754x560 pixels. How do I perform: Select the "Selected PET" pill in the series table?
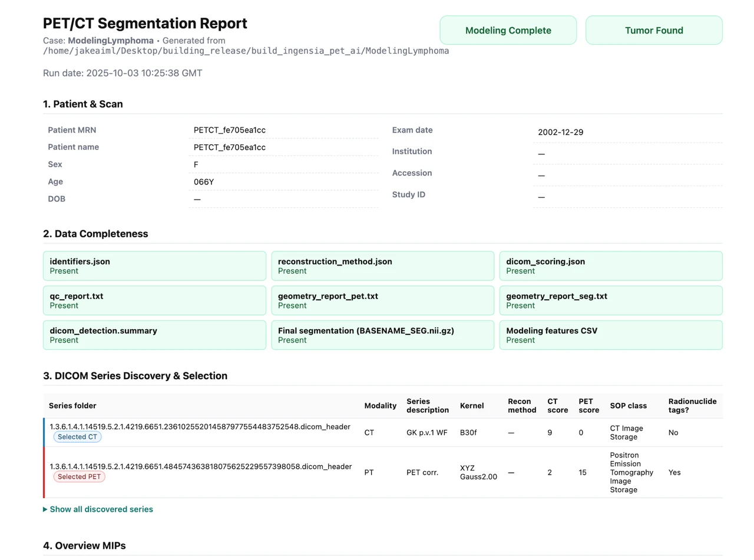tap(79, 476)
